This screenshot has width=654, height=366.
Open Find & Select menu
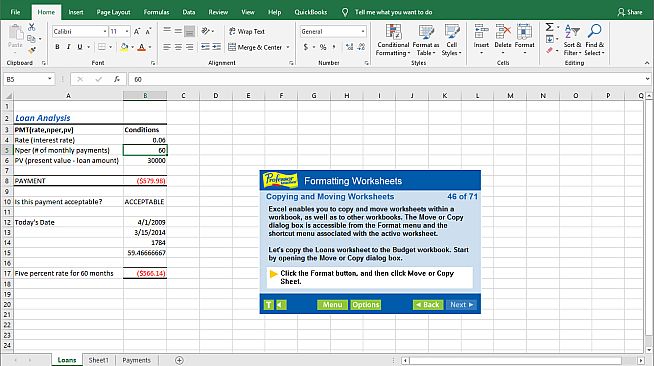coord(594,40)
